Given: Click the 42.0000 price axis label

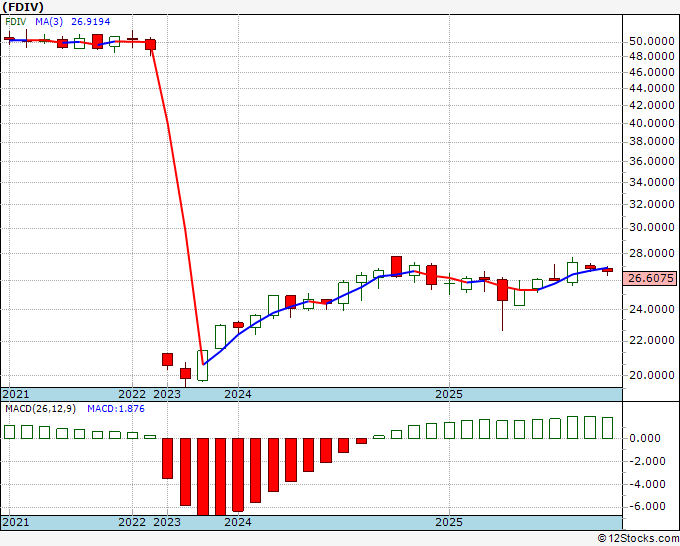Looking at the screenshot, I should pyautogui.click(x=651, y=105).
